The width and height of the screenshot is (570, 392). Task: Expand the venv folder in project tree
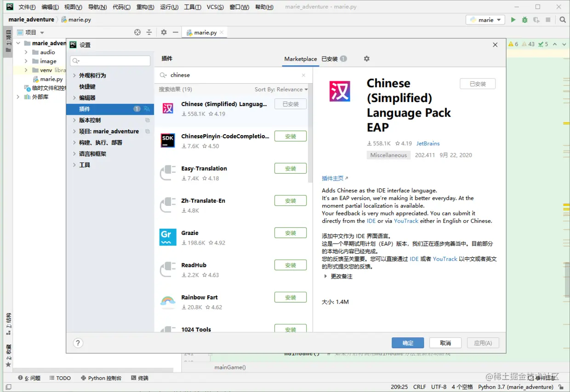point(26,70)
